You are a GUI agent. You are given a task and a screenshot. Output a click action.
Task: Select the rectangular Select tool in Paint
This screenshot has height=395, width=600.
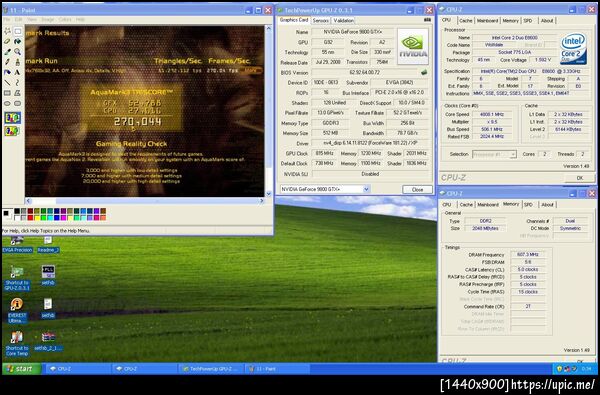coord(18,31)
